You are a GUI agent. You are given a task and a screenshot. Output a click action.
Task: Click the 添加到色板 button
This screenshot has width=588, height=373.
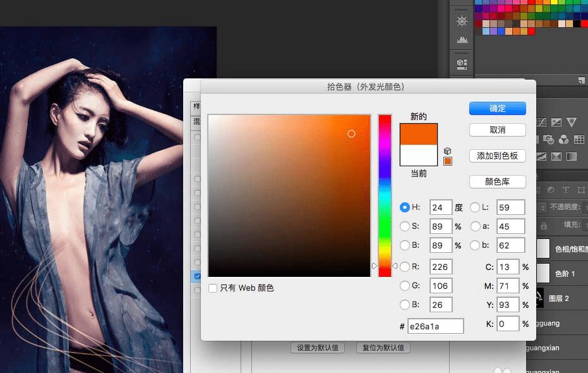click(497, 156)
